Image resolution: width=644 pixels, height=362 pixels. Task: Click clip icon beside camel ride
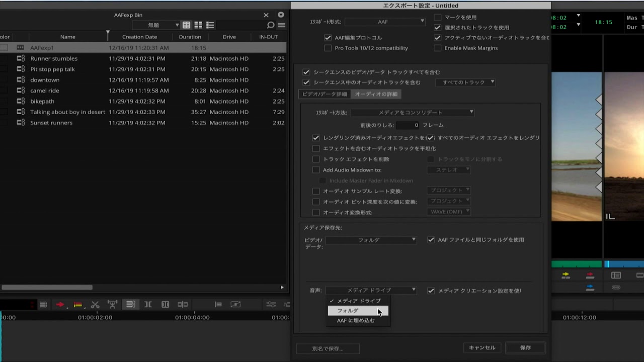(x=20, y=90)
